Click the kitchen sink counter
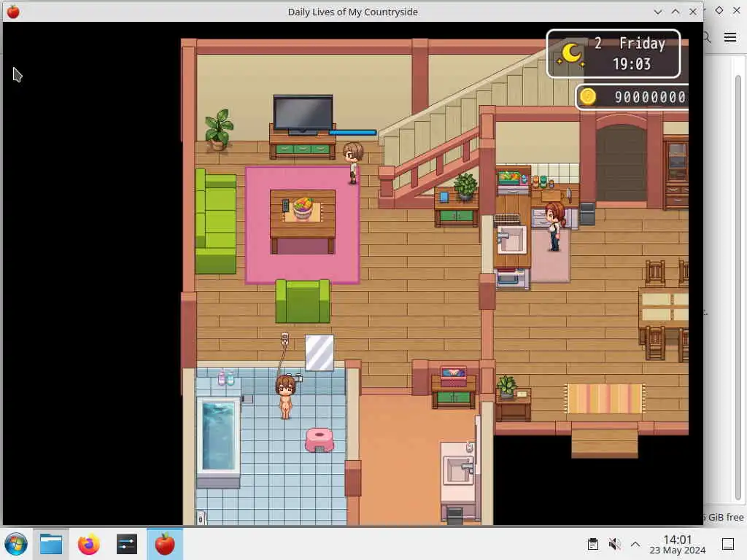Image resolution: width=747 pixels, height=560 pixels. [x=511, y=241]
